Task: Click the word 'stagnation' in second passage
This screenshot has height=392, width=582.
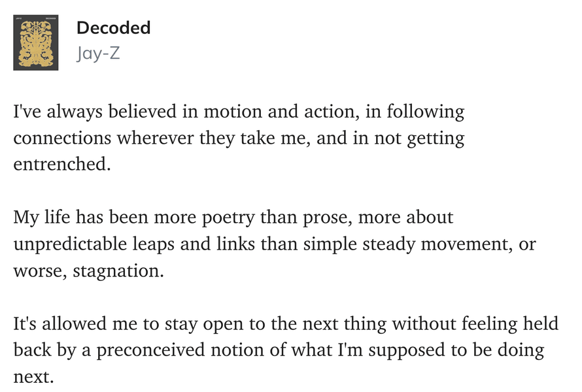Action: [116, 270]
